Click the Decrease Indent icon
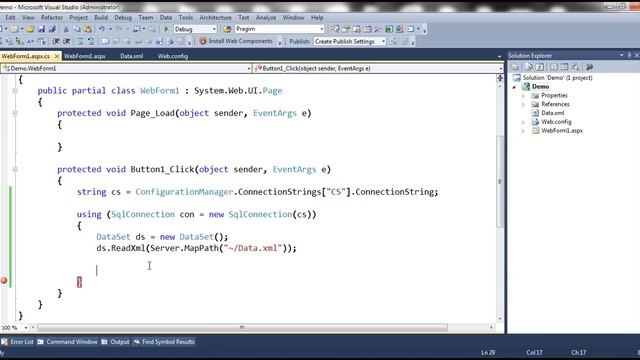The height and width of the screenshot is (360, 640). tap(56, 41)
